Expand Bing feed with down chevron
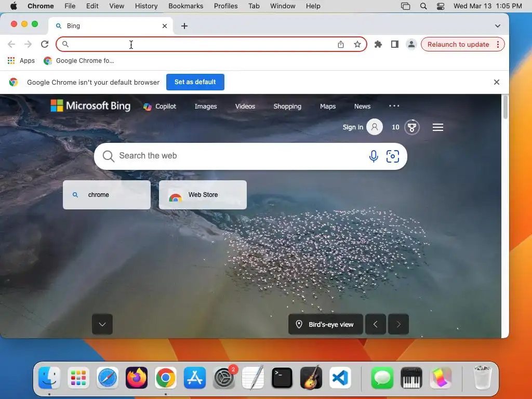The image size is (532, 399). [102, 324]
